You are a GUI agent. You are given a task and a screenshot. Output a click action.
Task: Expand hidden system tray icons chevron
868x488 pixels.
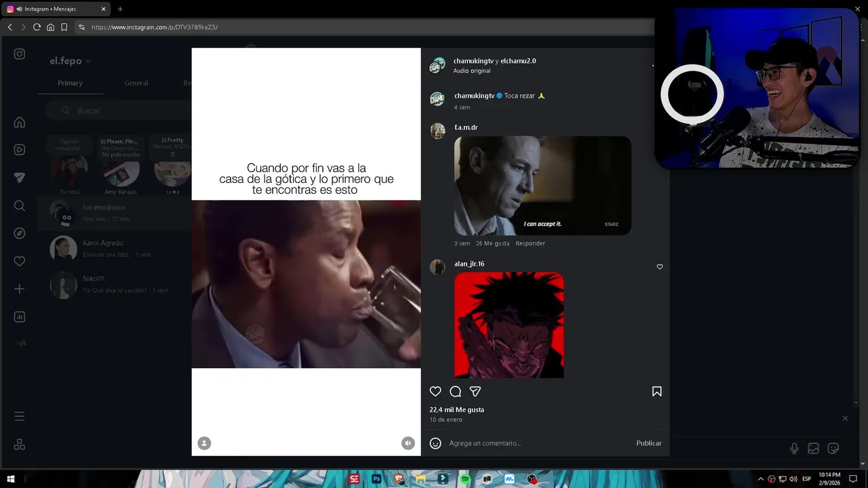point(760,479)
